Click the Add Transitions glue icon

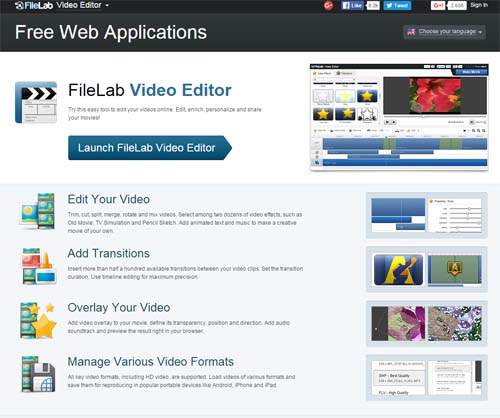tap(38, 267)
